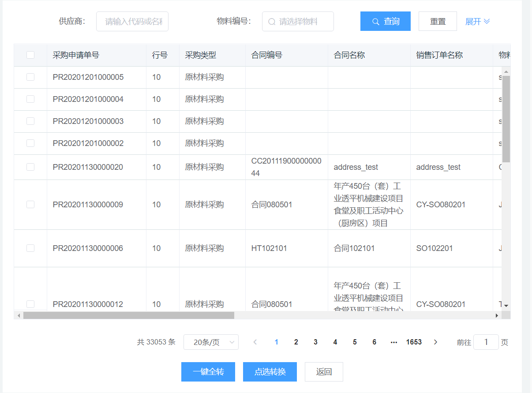Click the 点选转换 button
Screen dimensions: 532x393
[x=270, y=372]
